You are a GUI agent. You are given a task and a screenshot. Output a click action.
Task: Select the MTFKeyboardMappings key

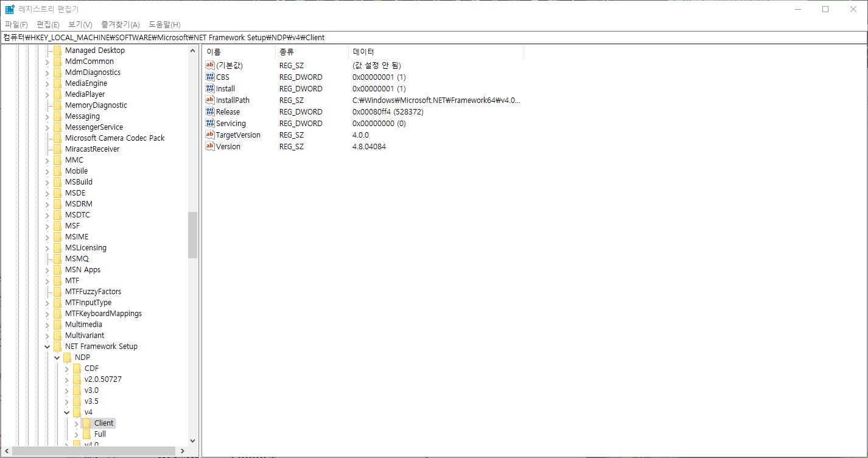click(103, 313)
